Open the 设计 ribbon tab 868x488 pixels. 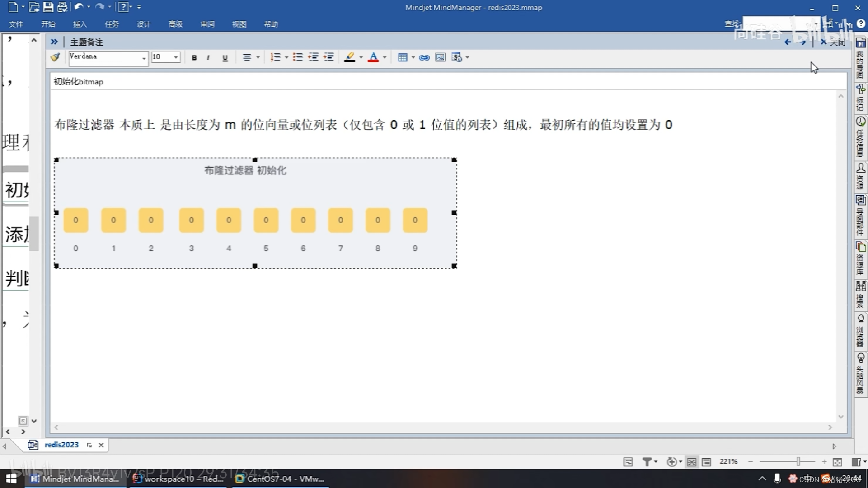point(143,24)
